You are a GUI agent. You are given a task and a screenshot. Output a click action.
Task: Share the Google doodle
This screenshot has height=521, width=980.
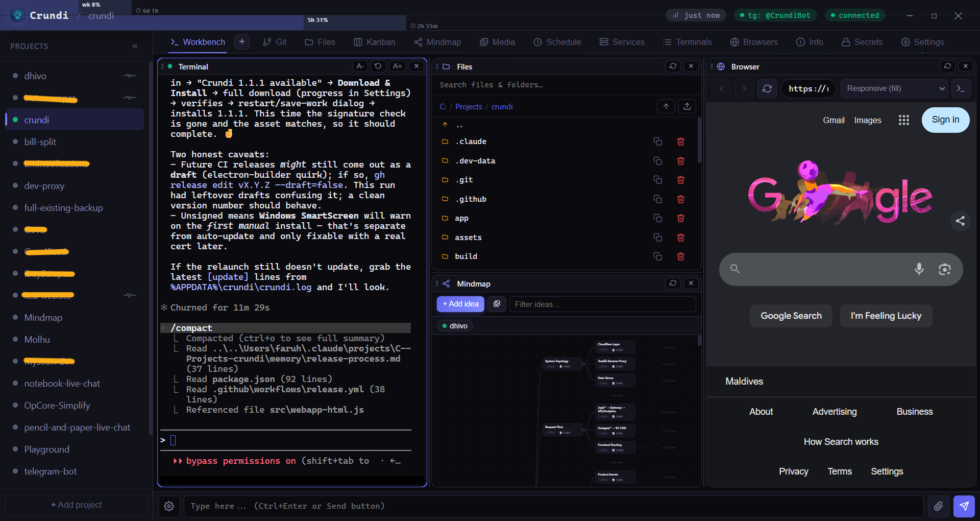[x=960, y=221]
